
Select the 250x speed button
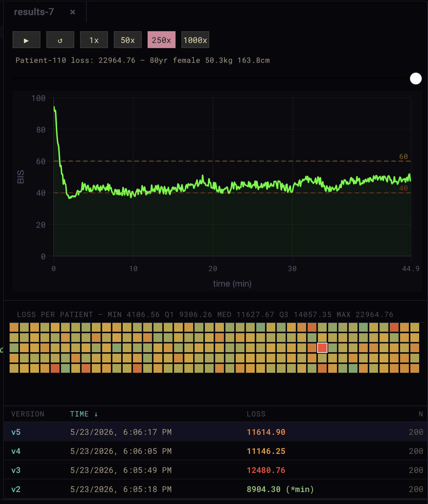161,40
